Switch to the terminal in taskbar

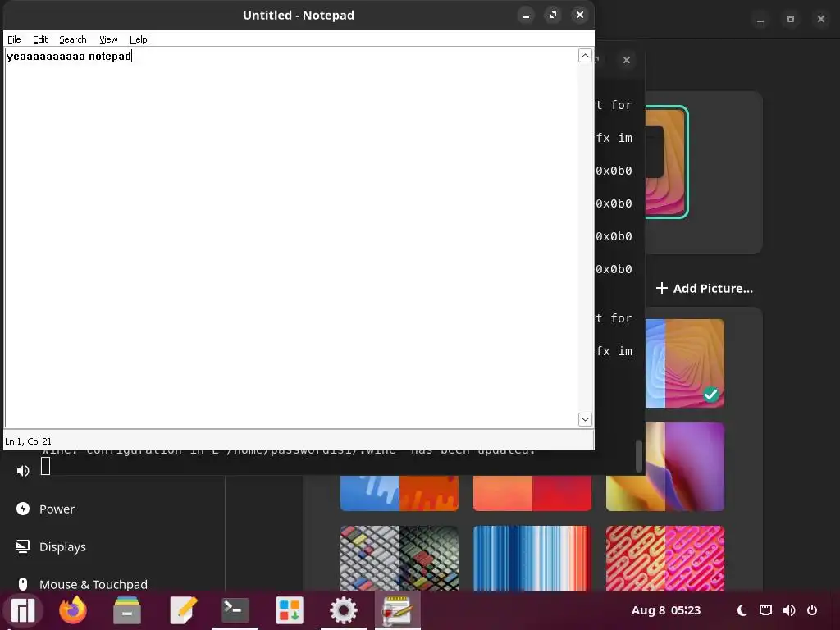235,610
